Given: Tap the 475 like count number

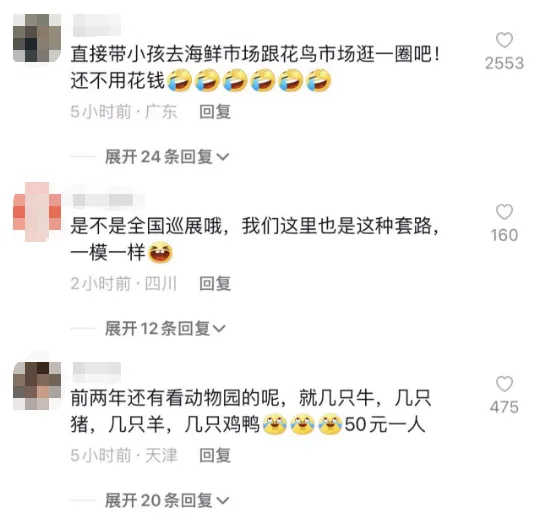Looking at the screenshot, I should [504, 407].
